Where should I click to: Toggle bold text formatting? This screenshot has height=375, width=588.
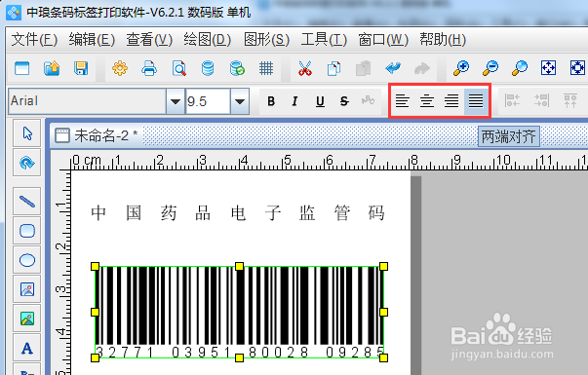pos(271,101)
